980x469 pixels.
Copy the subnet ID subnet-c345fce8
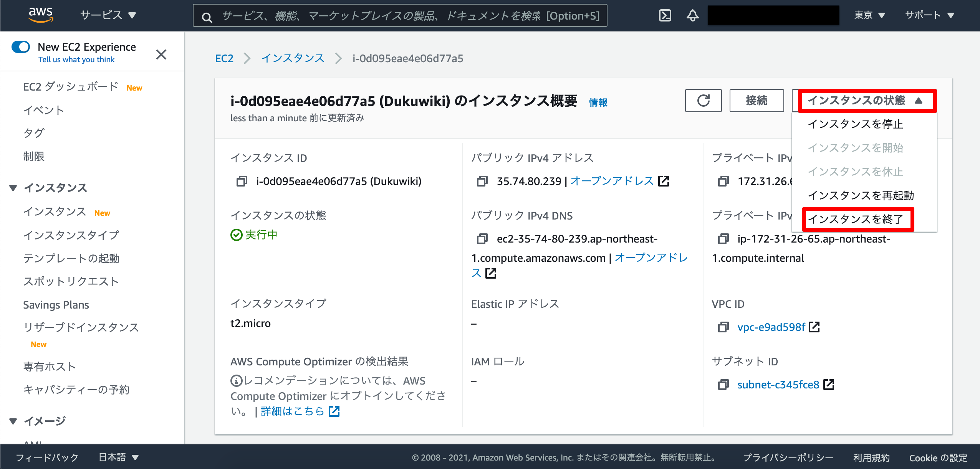pos(723,385)
